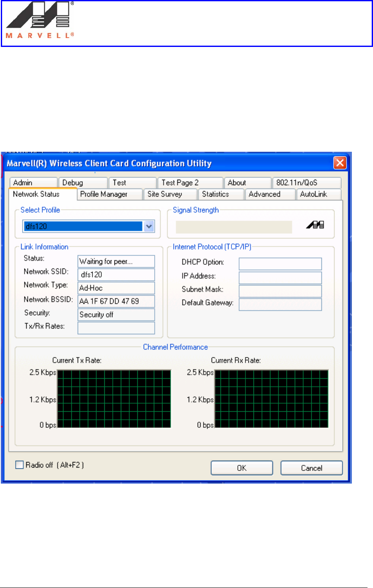This screenshot has height=588, width=373.
Task: Open the Profile Manager tab
Action: (x=110, y=194)
